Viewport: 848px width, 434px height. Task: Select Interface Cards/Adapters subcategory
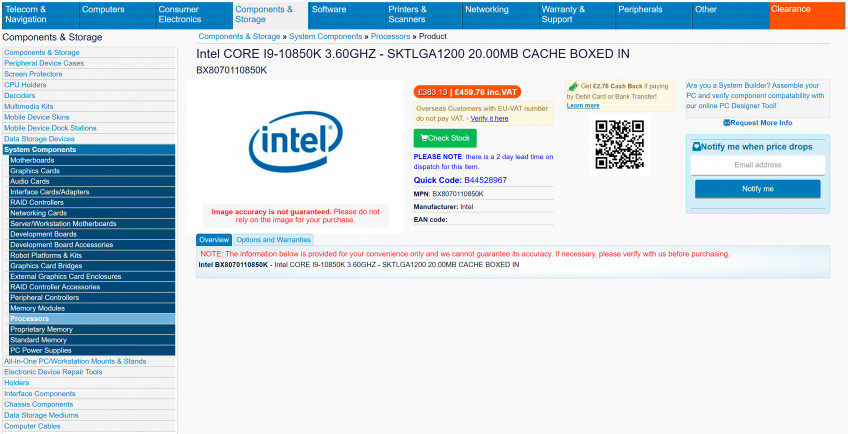[x=92, y=192]
